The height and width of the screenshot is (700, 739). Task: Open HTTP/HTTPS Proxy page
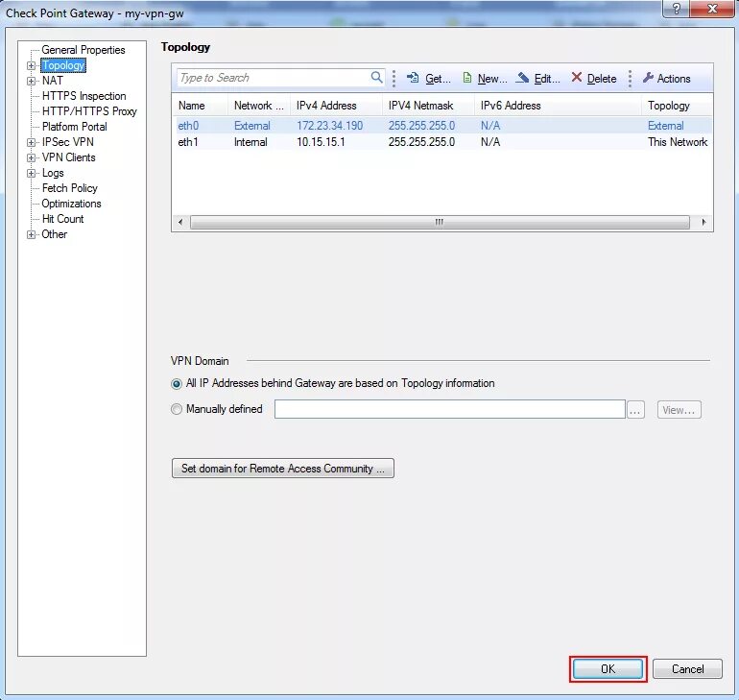click(x=89, y=111)
